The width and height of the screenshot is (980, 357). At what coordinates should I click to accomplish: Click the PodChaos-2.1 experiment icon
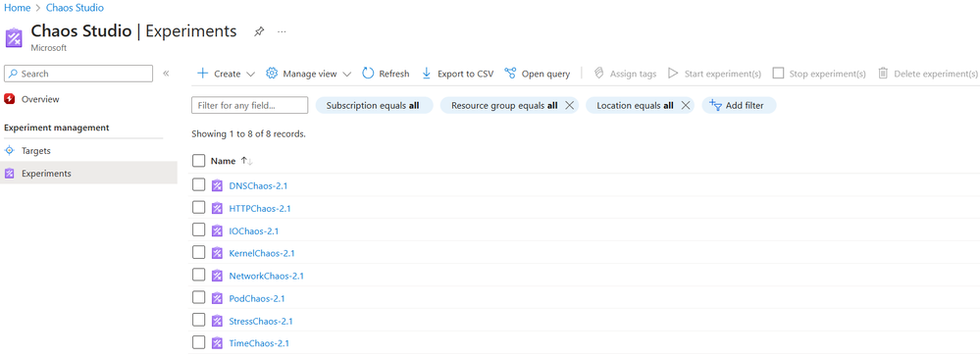pyautogui.click(x=217, y=298)
